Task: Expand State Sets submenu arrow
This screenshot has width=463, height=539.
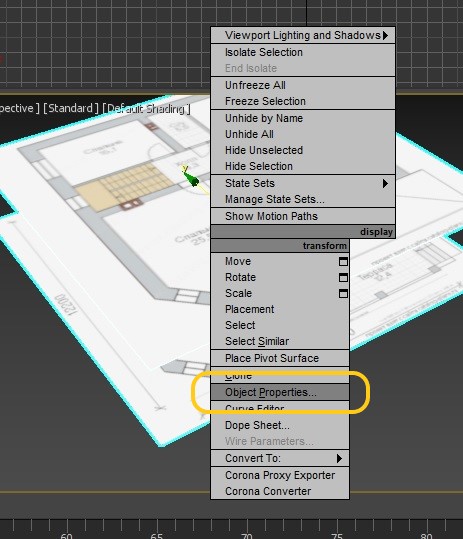Action: [385, 184]
